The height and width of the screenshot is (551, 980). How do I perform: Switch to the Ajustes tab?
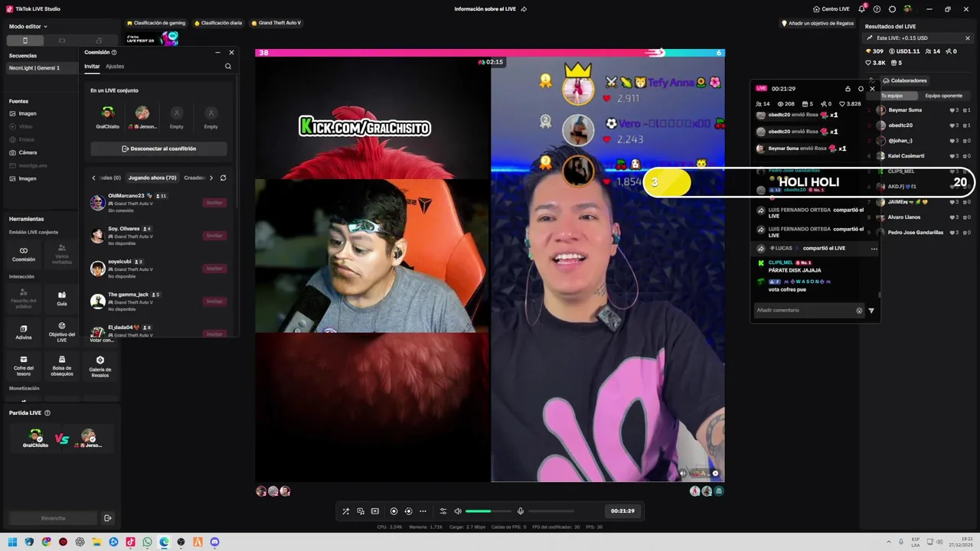click(x=115, y=67)
